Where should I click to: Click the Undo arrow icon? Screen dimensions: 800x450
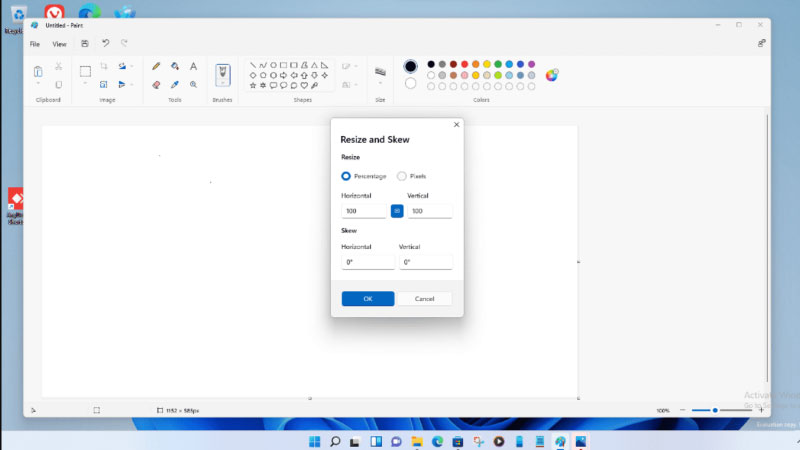point(105,43)
